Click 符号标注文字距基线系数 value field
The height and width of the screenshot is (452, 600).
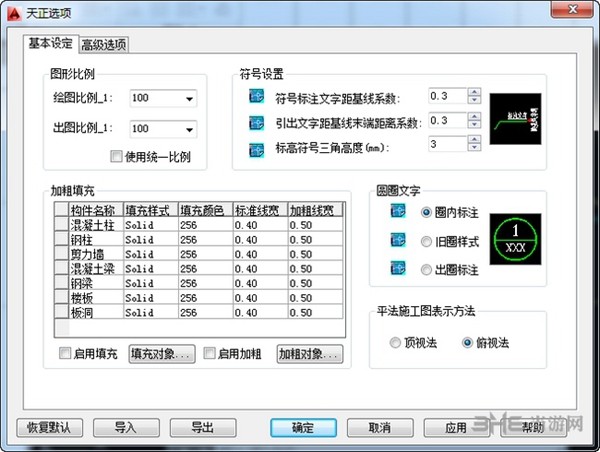point(448,96)
